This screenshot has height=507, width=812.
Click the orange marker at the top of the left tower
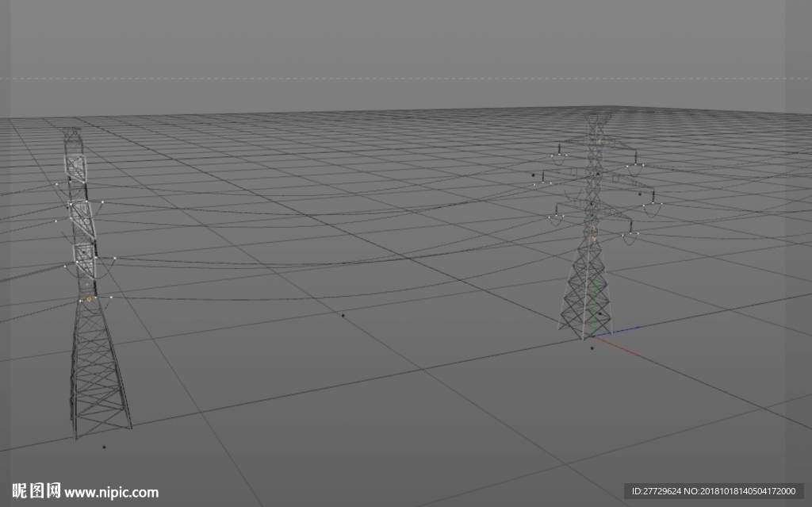76,165
